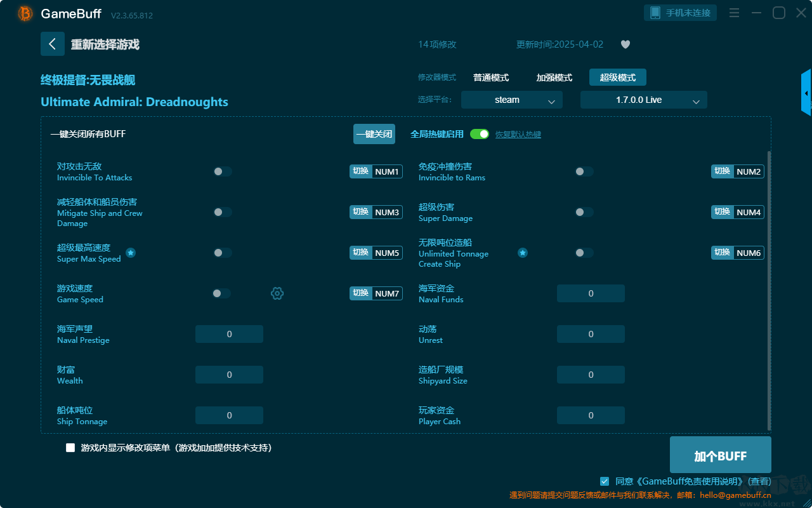Click the cheat list vertical scrollbar
Viewport: 812px width, 508px height.
point(769,291)
